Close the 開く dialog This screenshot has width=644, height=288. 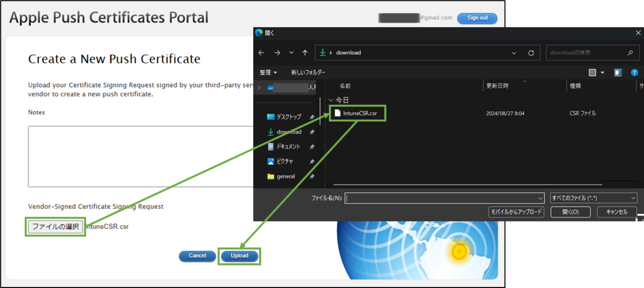click(x=638, y=33)
